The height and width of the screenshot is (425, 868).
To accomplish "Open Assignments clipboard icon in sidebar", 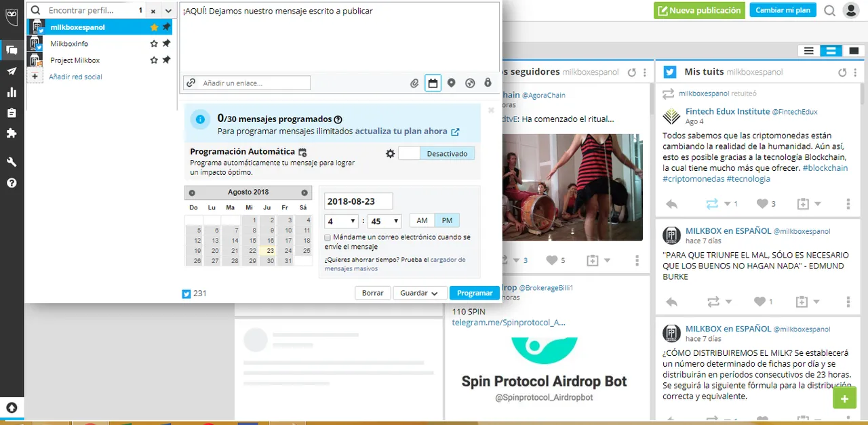I will pyautogui.click(x=12, y=113).
